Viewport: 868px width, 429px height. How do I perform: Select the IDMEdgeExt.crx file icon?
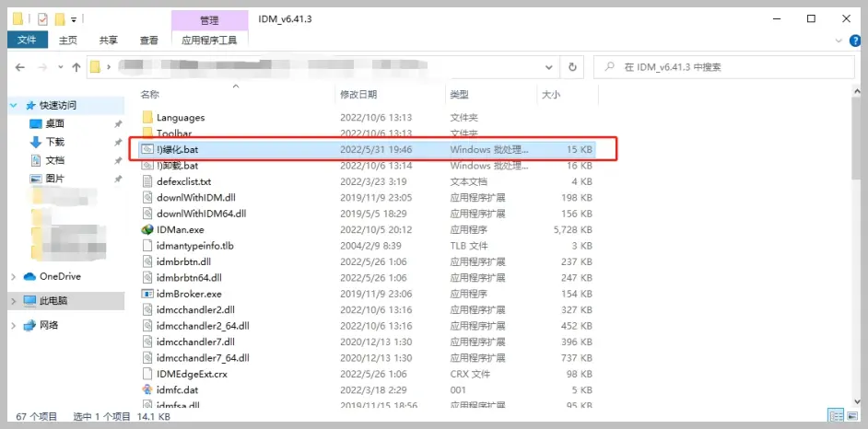(147, 374)
